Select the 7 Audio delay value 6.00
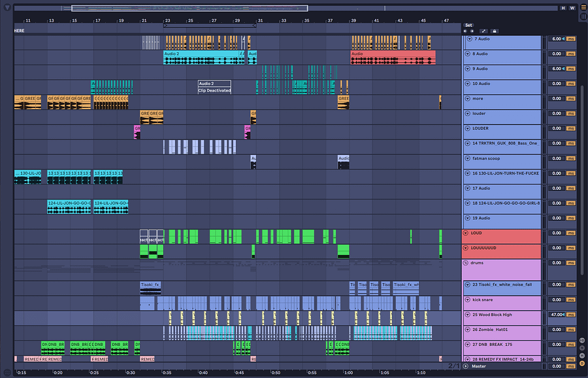This screenshot has width=588, height=378. pos(557,39)
